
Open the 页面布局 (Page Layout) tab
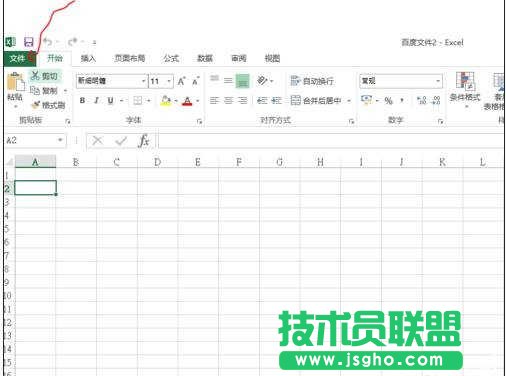[x=130, y=59]
